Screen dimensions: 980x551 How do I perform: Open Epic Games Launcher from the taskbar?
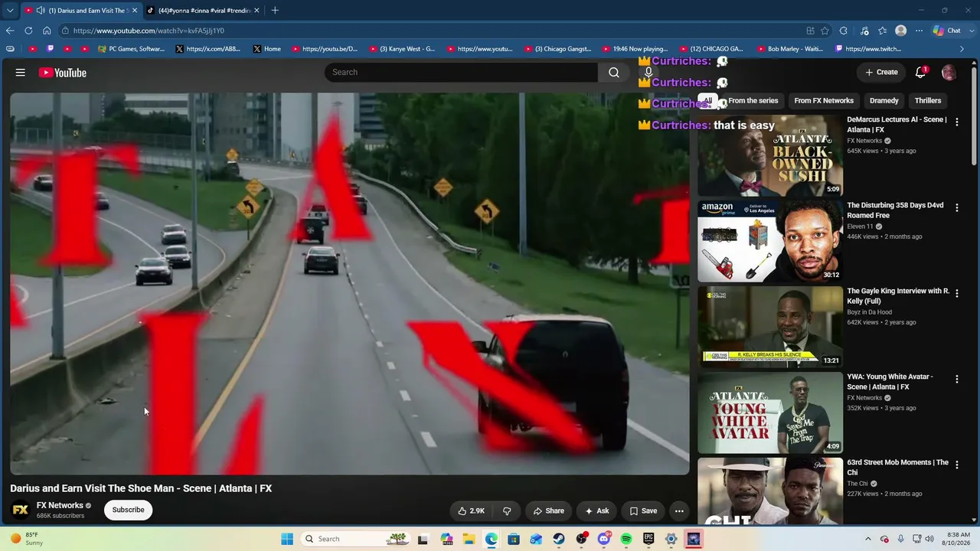(x=648, y=539)
